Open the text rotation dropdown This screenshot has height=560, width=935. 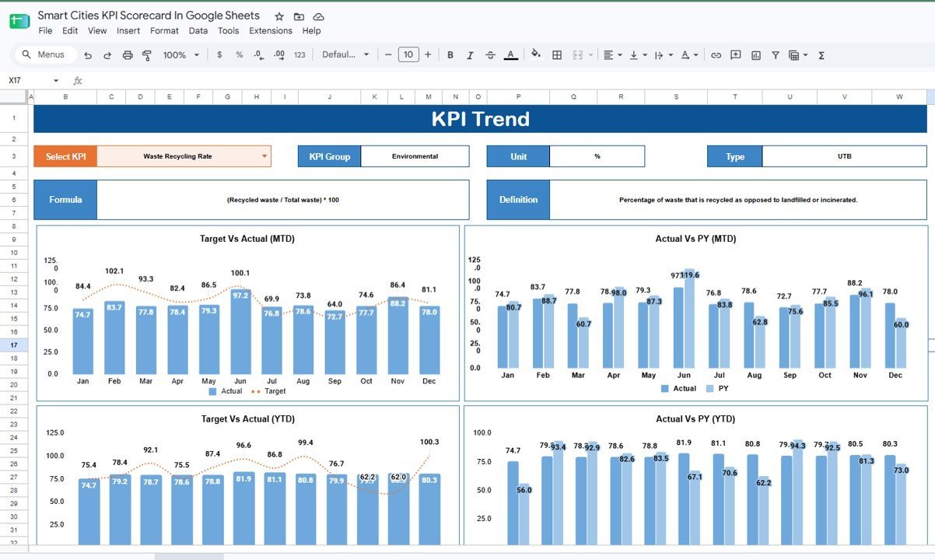click(x=689, y=55)
